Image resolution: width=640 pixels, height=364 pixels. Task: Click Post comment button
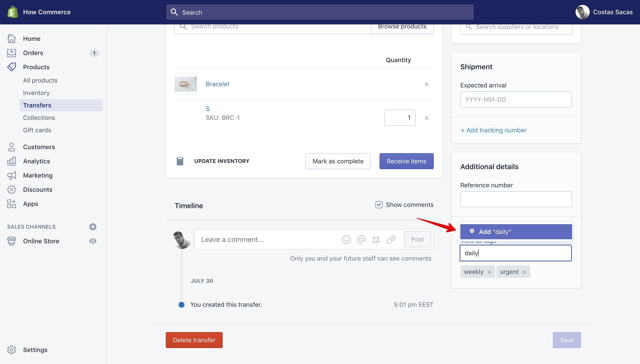417,239
